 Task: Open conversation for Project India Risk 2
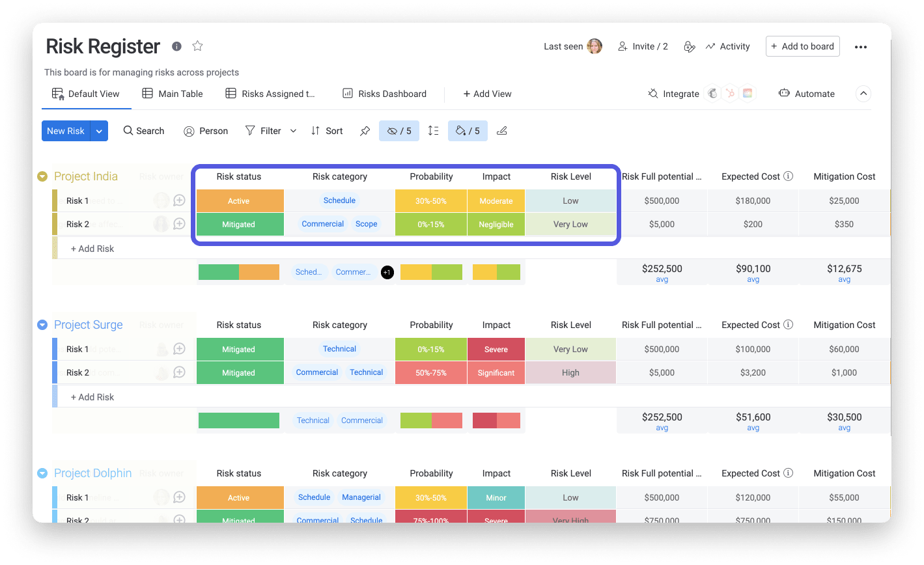coord(179,224)
